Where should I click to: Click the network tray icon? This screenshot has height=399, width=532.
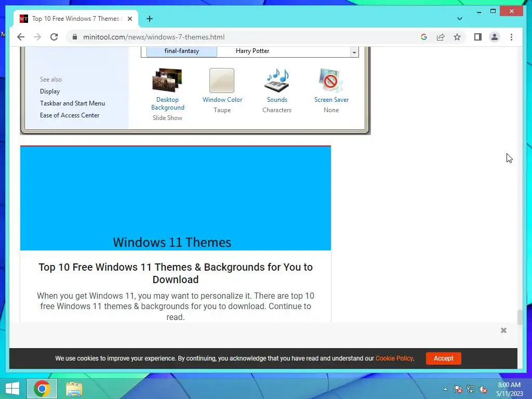(x=471, y=389)
